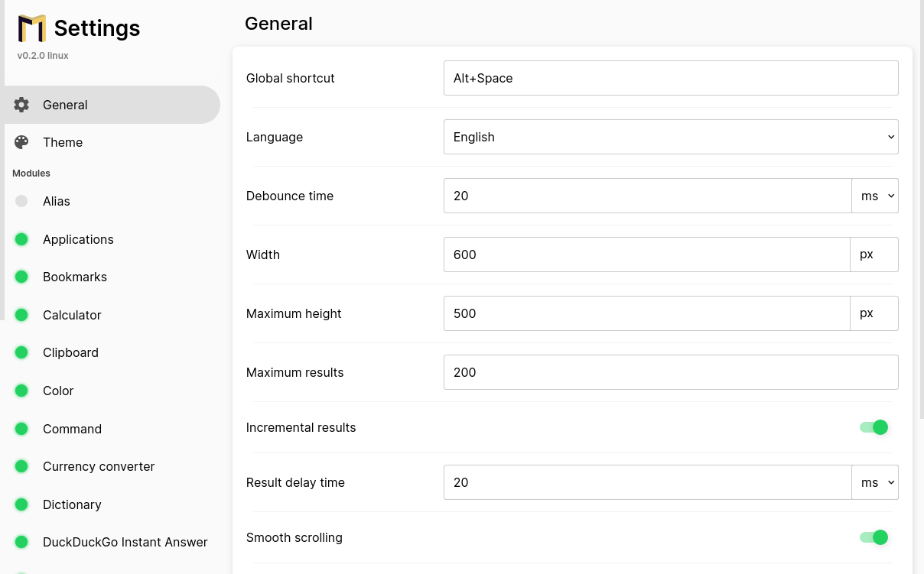Open DuckDuckGo Instant Answer module
This screenshot has width=924, height=574.
click(125, 542)
